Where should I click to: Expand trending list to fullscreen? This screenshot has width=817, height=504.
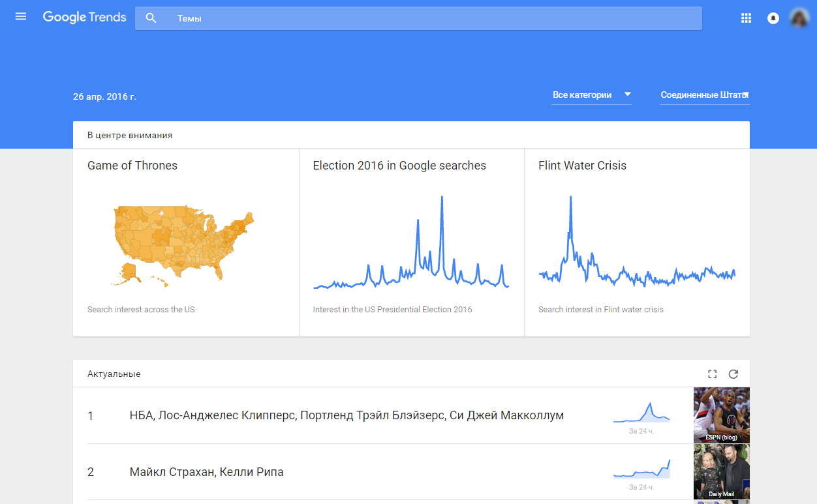coord(713,374)
